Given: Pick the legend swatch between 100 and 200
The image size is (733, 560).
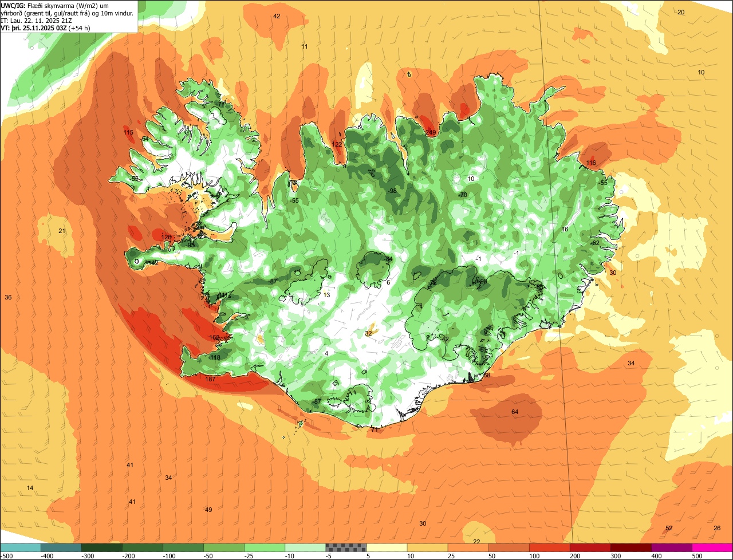Looking at the screenshot, I should click(550, 547).
